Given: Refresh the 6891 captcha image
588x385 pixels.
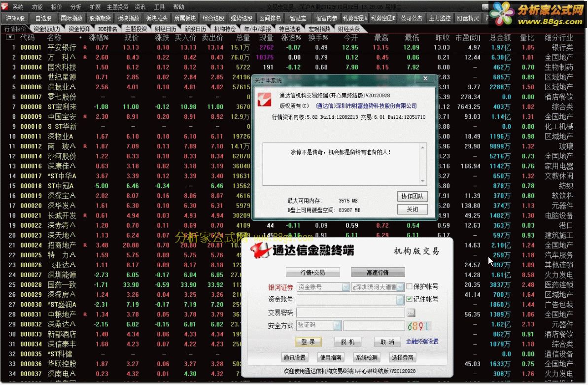Looking at the screenshot, I should 418,326.
